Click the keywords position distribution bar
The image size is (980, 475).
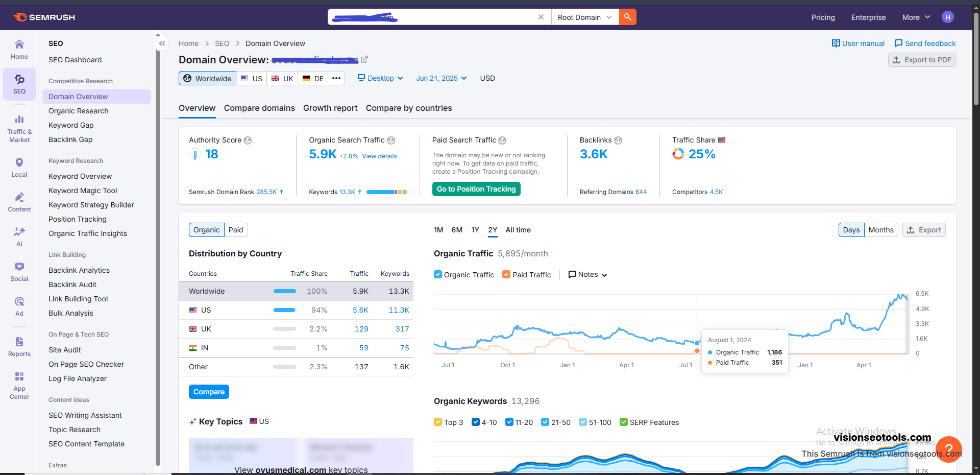[386, 192]
